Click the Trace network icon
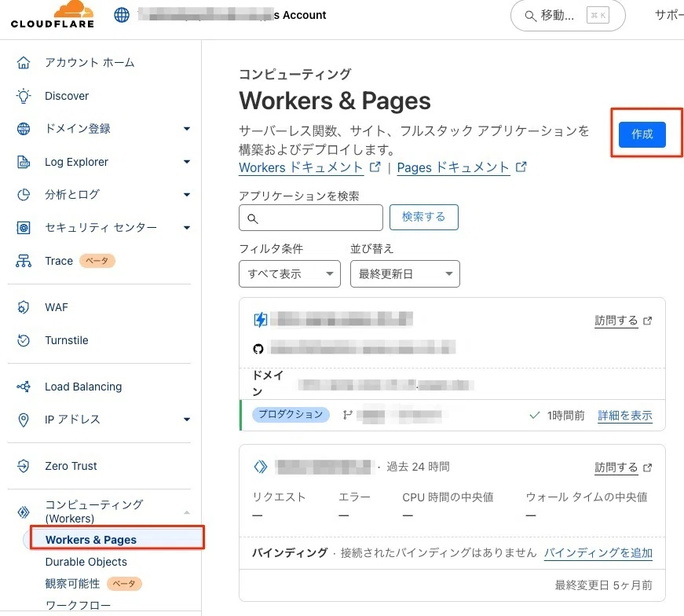The width and height of the screenshot is (684, 616). click(24, 261)
